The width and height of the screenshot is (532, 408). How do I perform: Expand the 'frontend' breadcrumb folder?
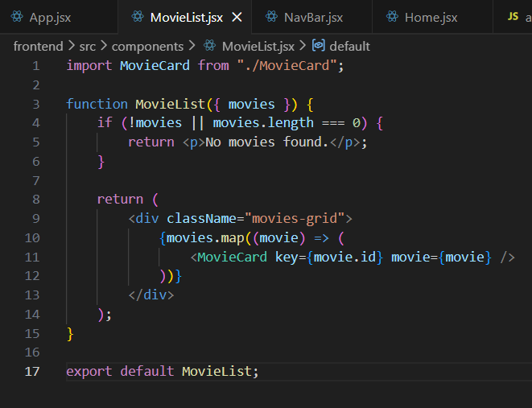(x=38, y=46)
